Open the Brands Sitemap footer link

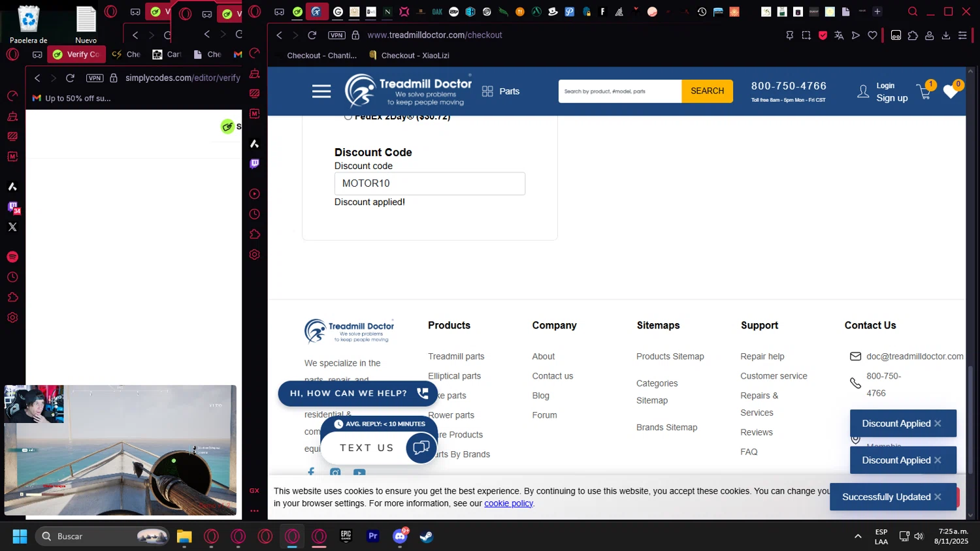pyautogui.click(x=666, y=428)
